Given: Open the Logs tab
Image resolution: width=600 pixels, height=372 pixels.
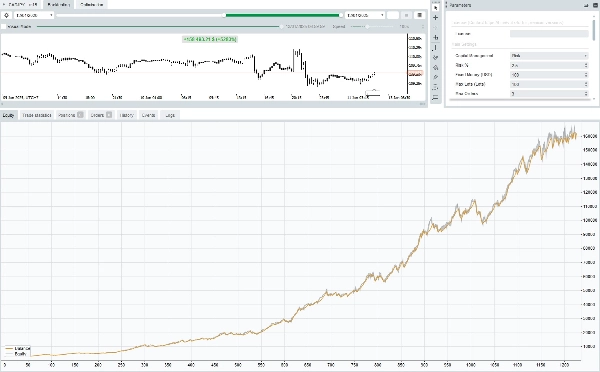Looking at the screenshot, I should tap(170, 115).
